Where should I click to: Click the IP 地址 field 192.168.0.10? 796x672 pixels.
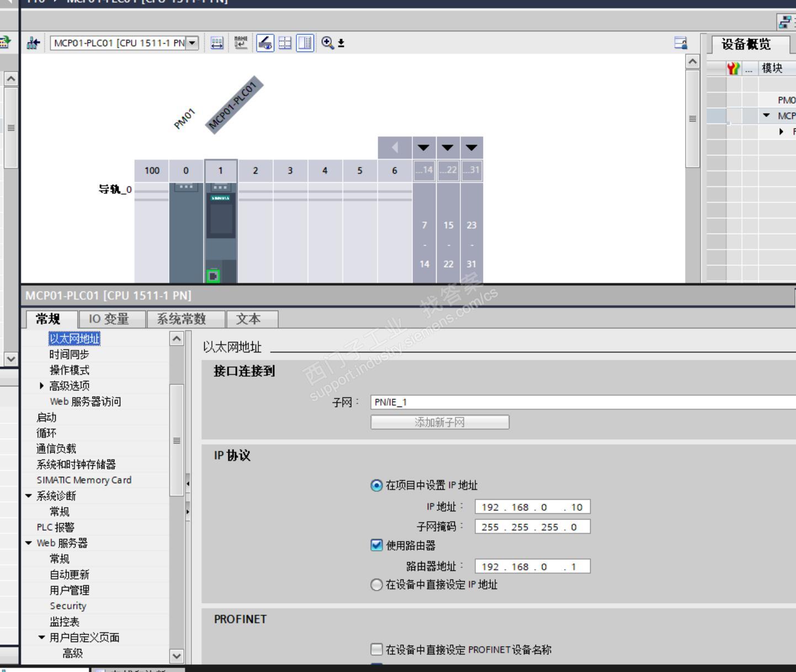coord(533,507)
